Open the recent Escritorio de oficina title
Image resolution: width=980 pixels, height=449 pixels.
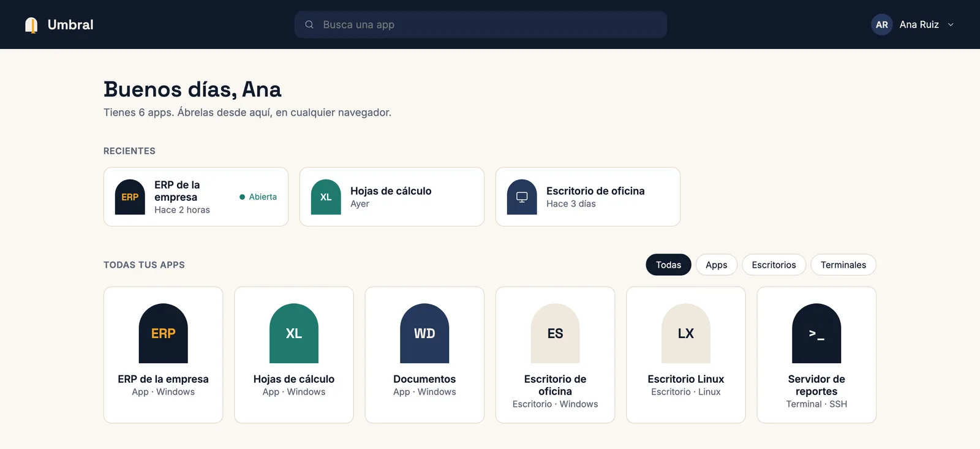[595, 191]
